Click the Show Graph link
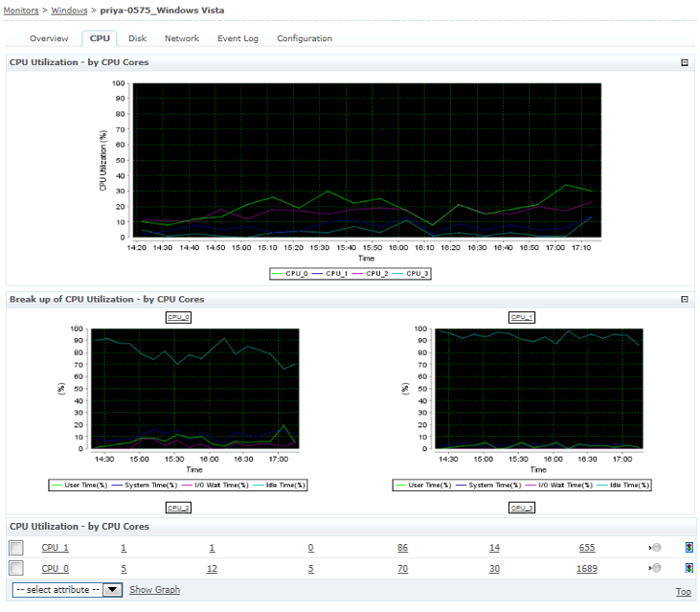The image size is (700, 612). pyautogui.click(x=154, y=590)
